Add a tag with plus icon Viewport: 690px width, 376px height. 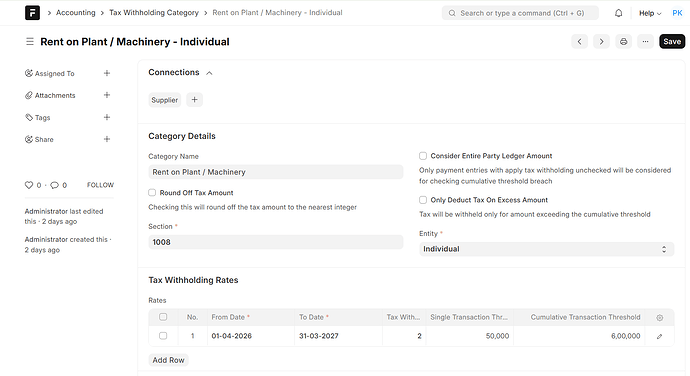[106, 117]
